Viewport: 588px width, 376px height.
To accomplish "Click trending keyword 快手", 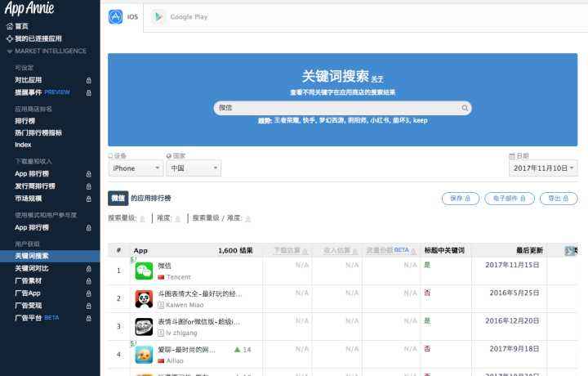I will (x=308, y=120).
